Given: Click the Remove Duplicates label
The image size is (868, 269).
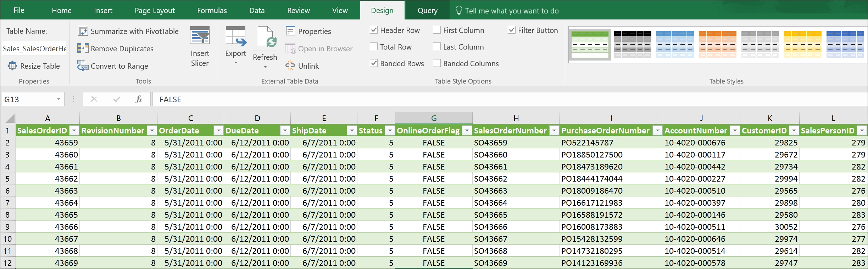Looking at the screenshot, I should click(122, 48).
